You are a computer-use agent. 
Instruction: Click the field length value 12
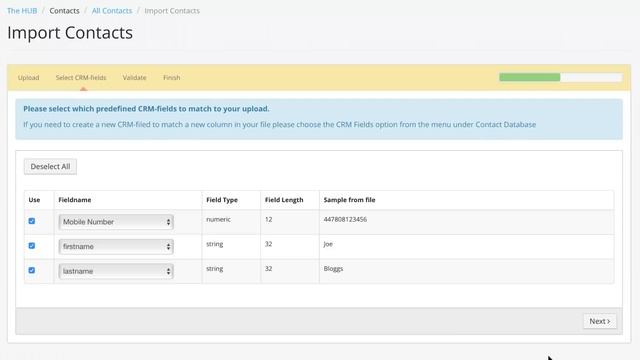[269, 219]
